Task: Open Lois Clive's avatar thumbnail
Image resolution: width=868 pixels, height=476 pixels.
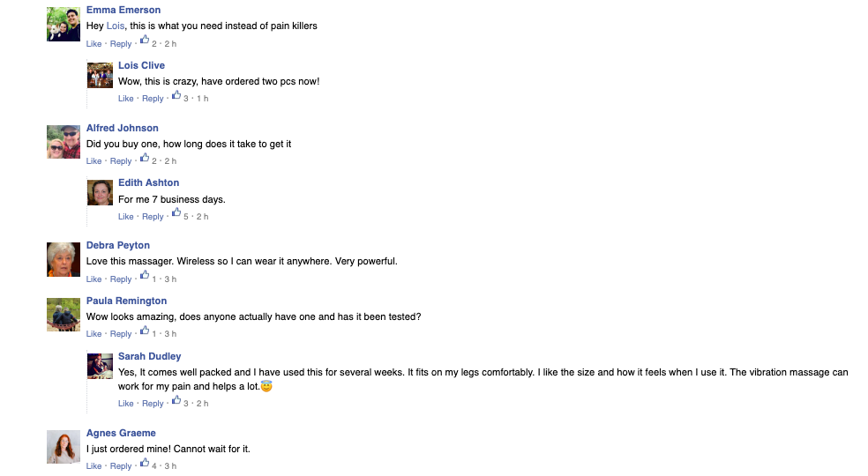Action: point(100,75)
